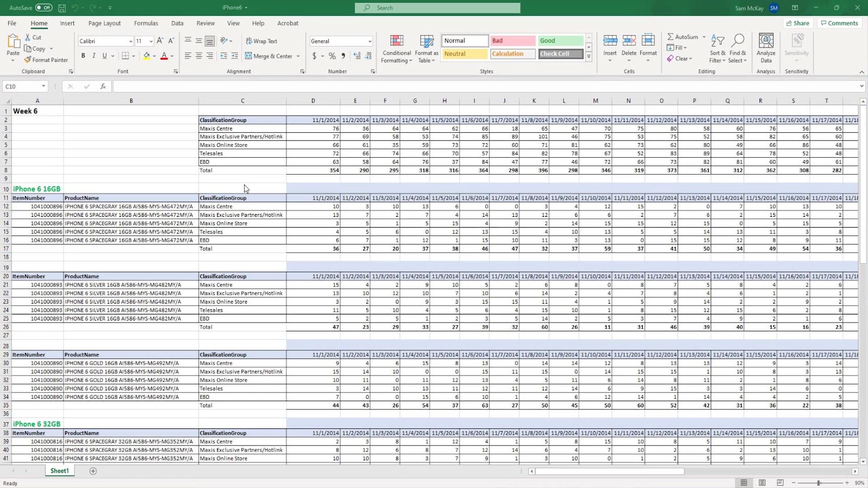
Task: Open the Comments pane button
Action: (839, 23)
